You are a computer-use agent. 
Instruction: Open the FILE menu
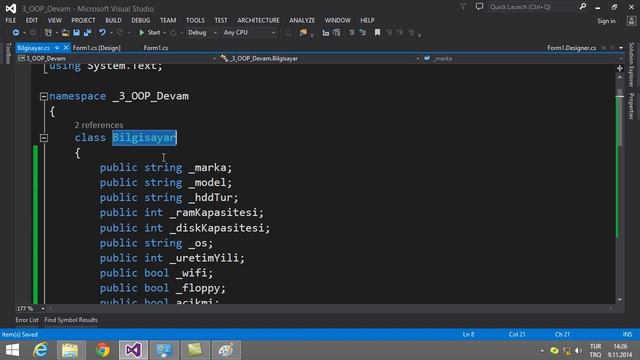[x=11, y=20]
